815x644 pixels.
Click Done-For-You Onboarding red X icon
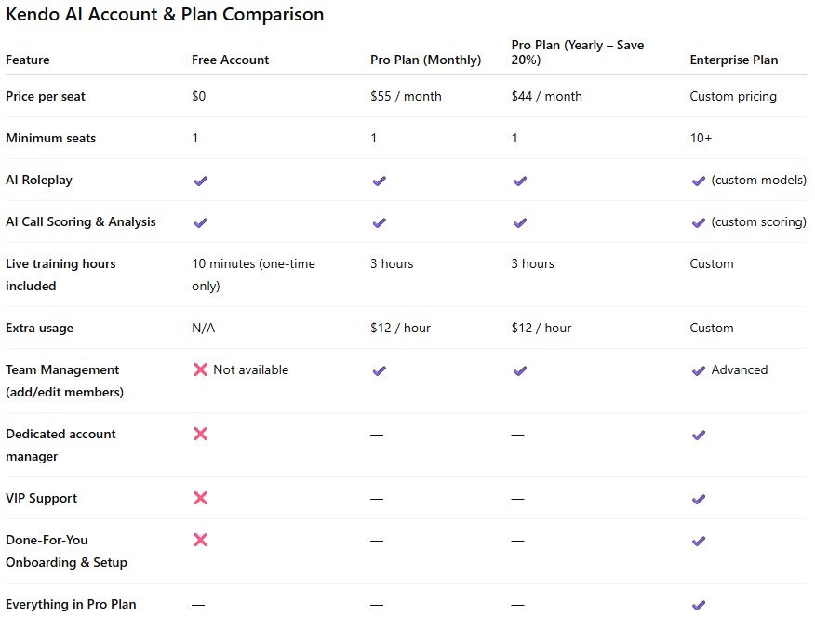tap(200, 541)
